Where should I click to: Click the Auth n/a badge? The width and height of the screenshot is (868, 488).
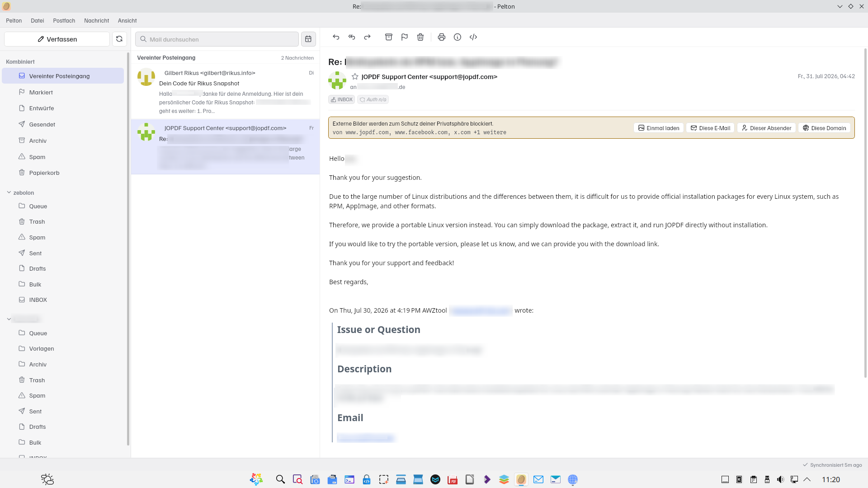click(373, 99)
